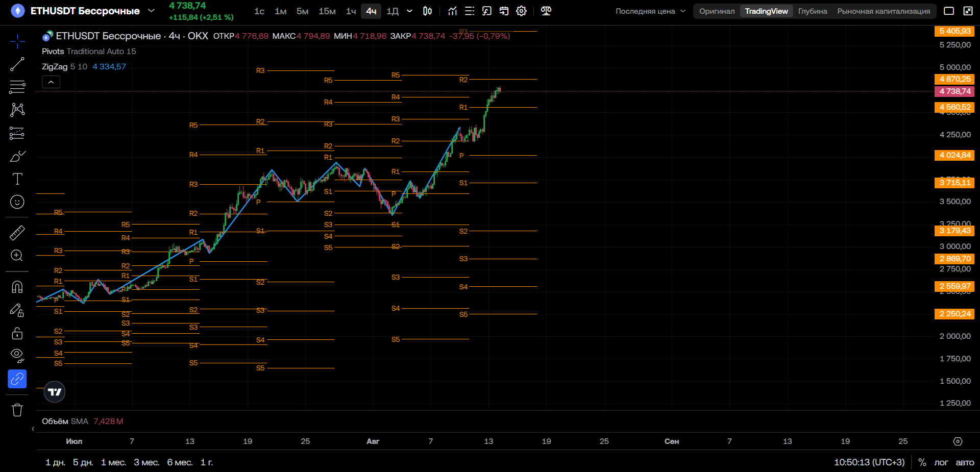This screenshot has width=980, height=472.
Task: Click the Pivots Traditional Auto 15 indicator label
Action: [x=89, y=52]
